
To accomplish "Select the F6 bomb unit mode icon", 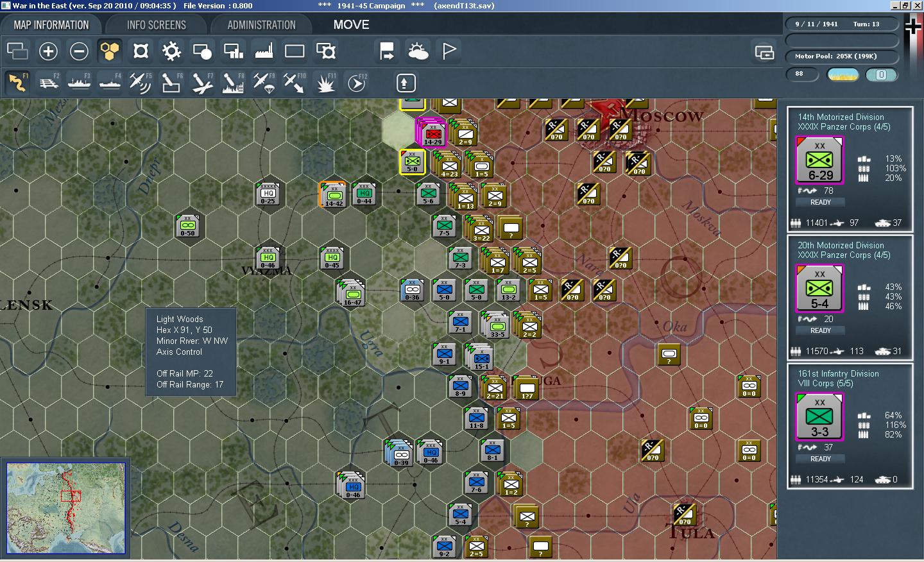I will 171,82.
